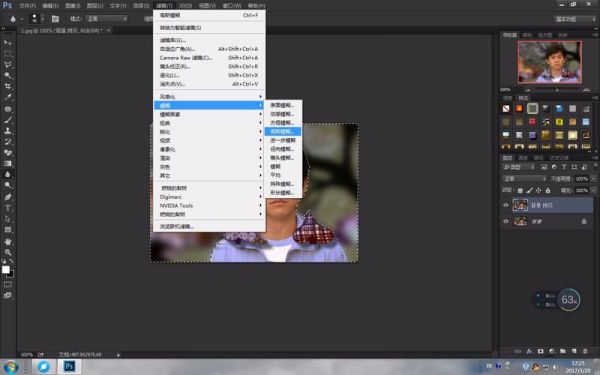Viewport: 600px width, 375px height.
Task: Toggle visibility of the locked Background layer
Action: point(506,221)
